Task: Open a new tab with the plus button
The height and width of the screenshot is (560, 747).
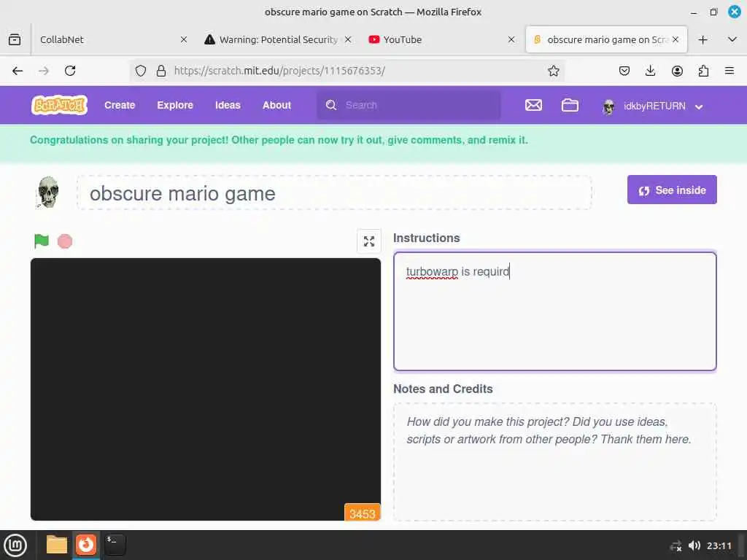Action: [703, 39]
